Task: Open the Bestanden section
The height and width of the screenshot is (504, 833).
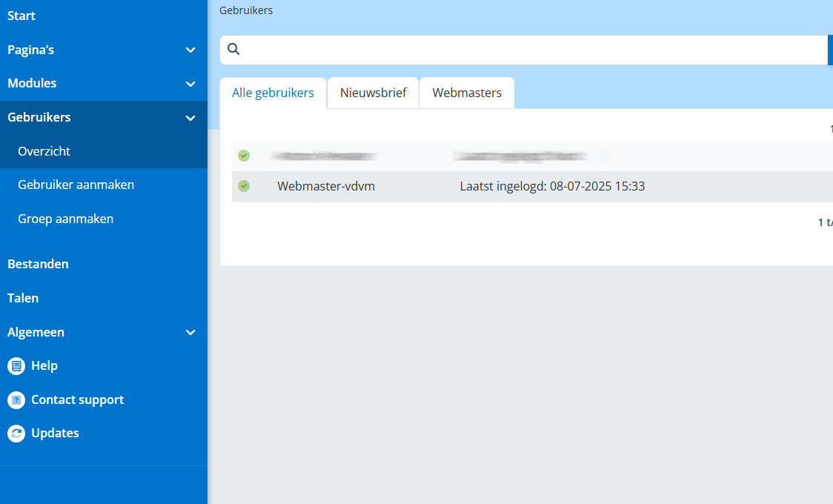Action: coord(38,264)
